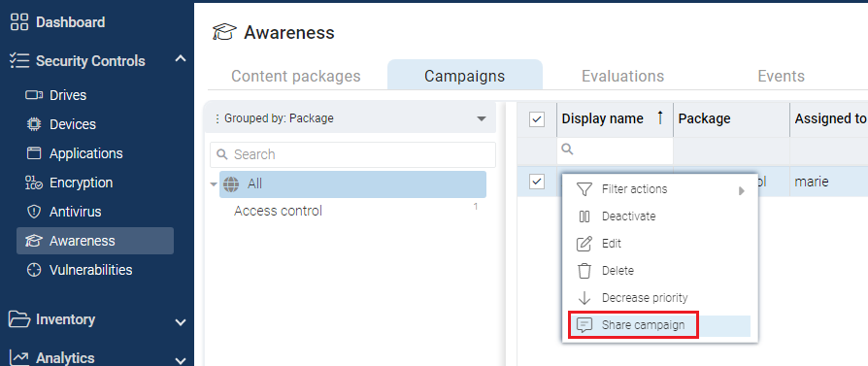Select the Encryption binary icon

point(34,183)
